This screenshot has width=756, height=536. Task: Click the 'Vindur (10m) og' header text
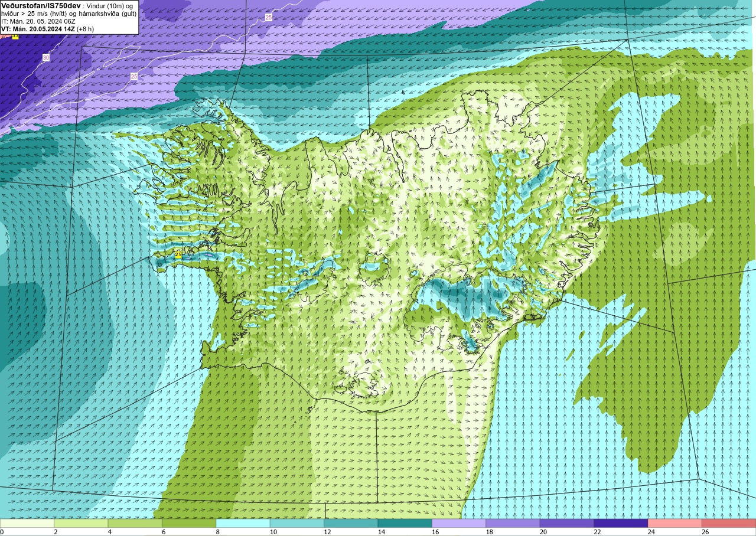coord(110,6)
